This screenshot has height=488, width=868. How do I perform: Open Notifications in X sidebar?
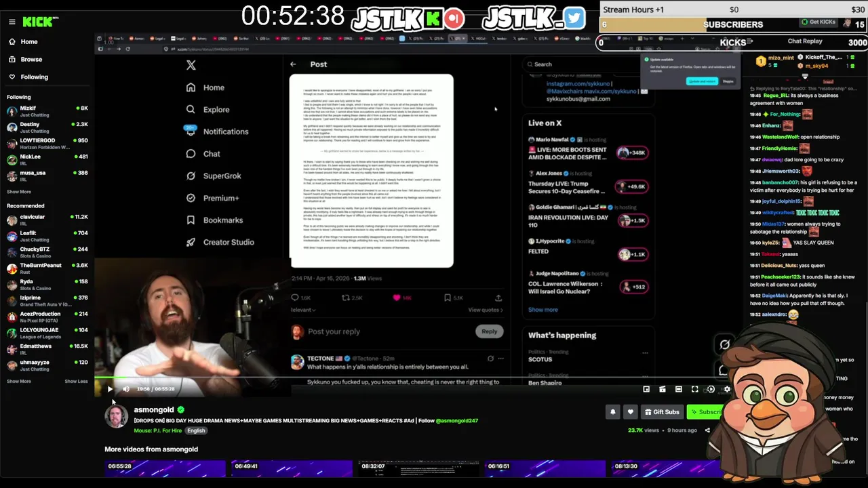pyautogui.click(x=217, y=131)
